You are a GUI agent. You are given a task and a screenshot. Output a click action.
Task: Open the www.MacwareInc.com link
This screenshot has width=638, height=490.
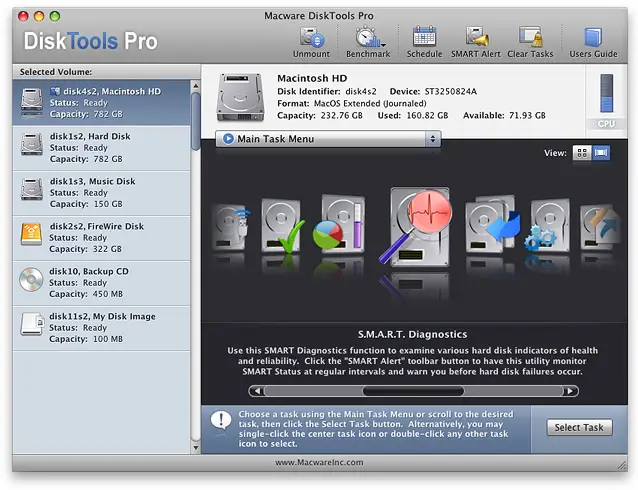(x=319, y=462)
